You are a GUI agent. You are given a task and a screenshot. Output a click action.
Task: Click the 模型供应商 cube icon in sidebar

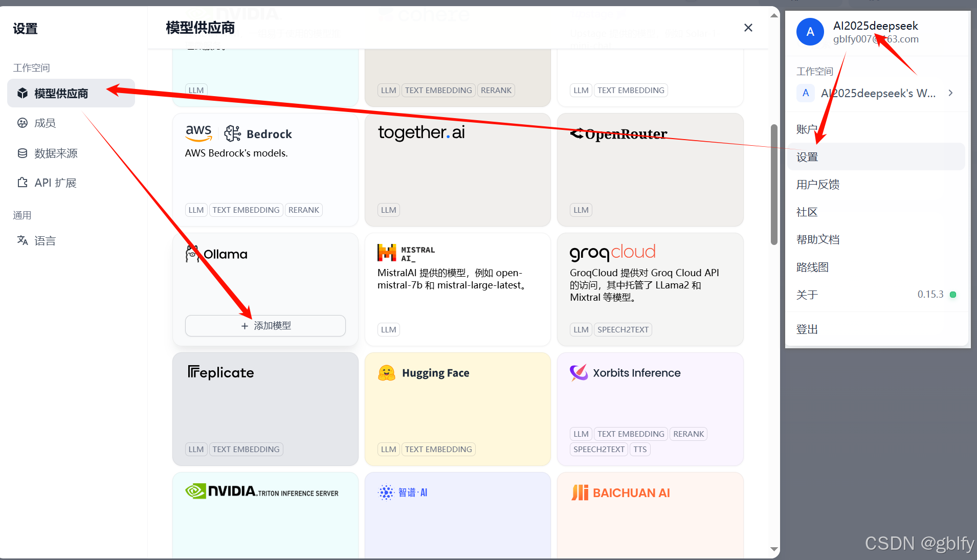pyautogui.click(x=23, y=93)
